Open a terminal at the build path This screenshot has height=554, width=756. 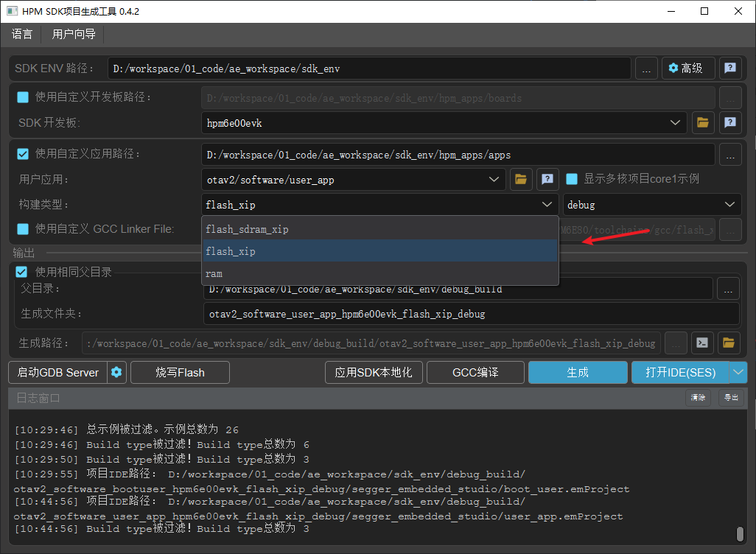click(702, 343)
